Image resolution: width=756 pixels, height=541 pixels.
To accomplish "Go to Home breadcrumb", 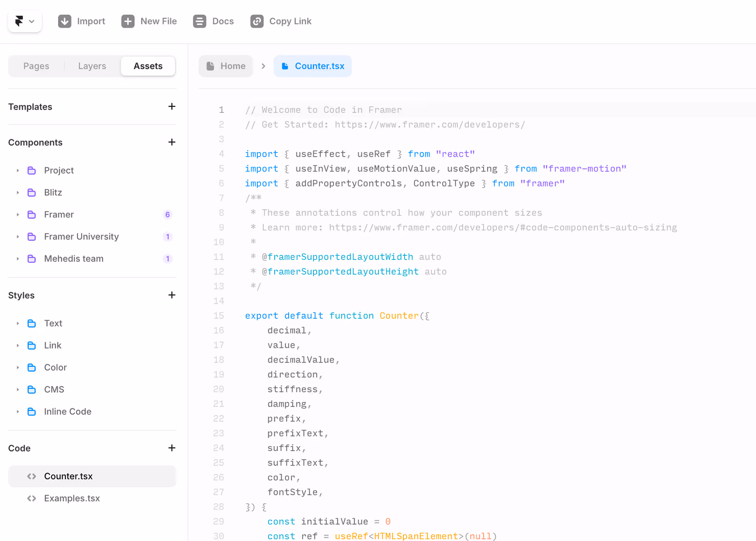I will 226,66.
